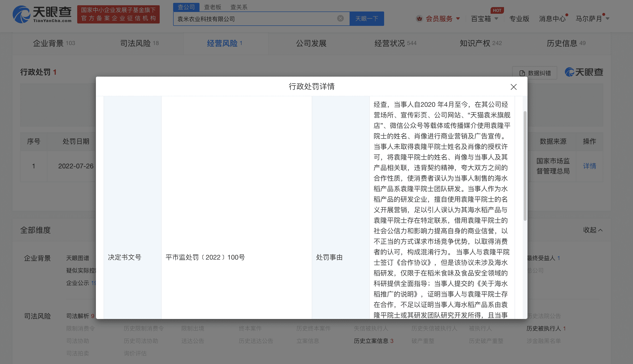Click the 决定书文号 label cell
The image size is (633, 364).
click(x=132, y=257)
